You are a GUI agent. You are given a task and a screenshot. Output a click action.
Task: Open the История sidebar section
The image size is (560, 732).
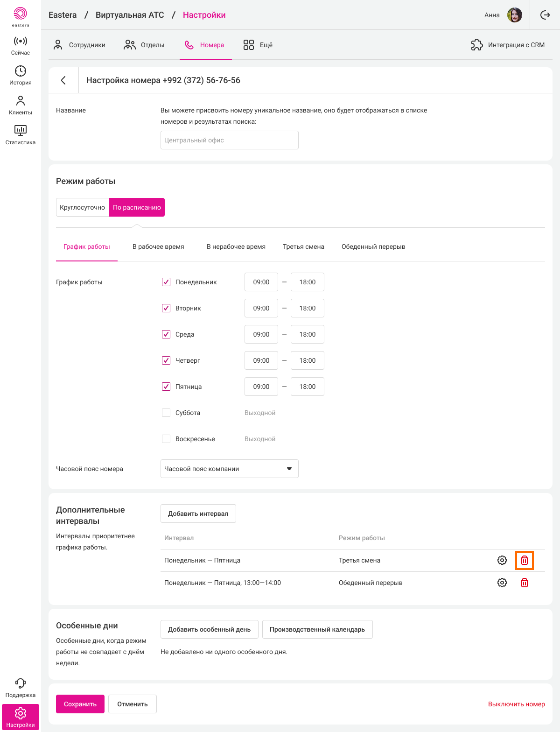(21, 75)
